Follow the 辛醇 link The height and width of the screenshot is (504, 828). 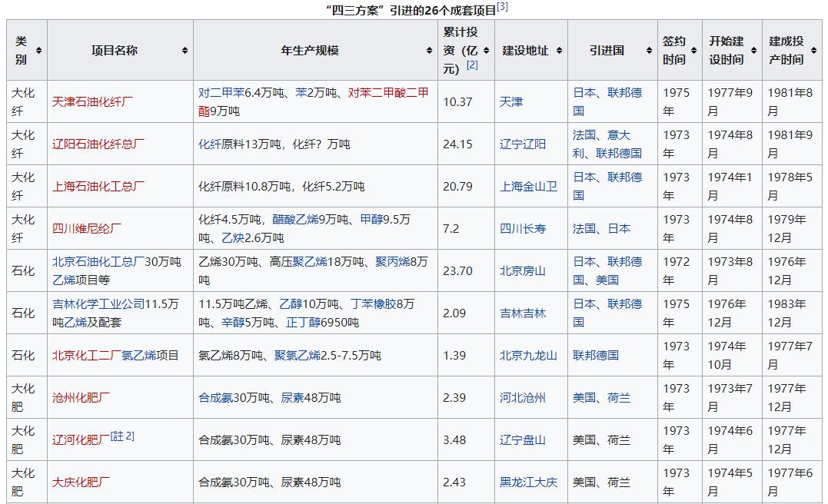click(233, 323)
